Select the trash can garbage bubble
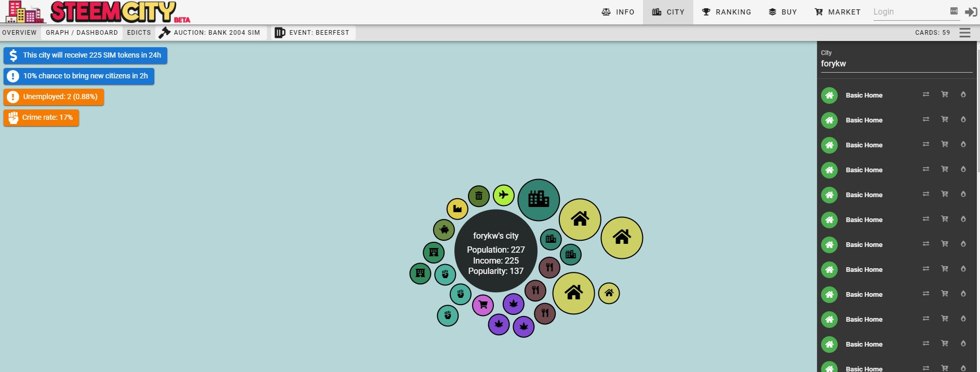The image size is (980, 372). tap(478, 196)
